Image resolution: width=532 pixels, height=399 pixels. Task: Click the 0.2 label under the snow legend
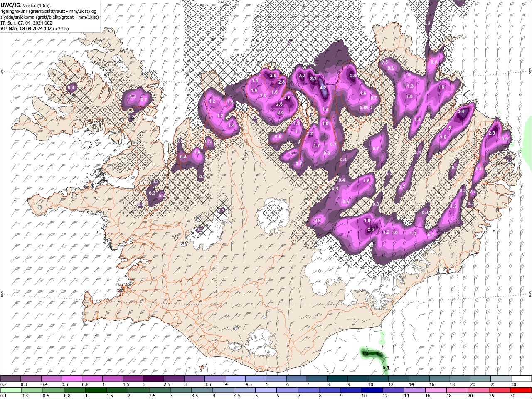(x=3, y=384)
